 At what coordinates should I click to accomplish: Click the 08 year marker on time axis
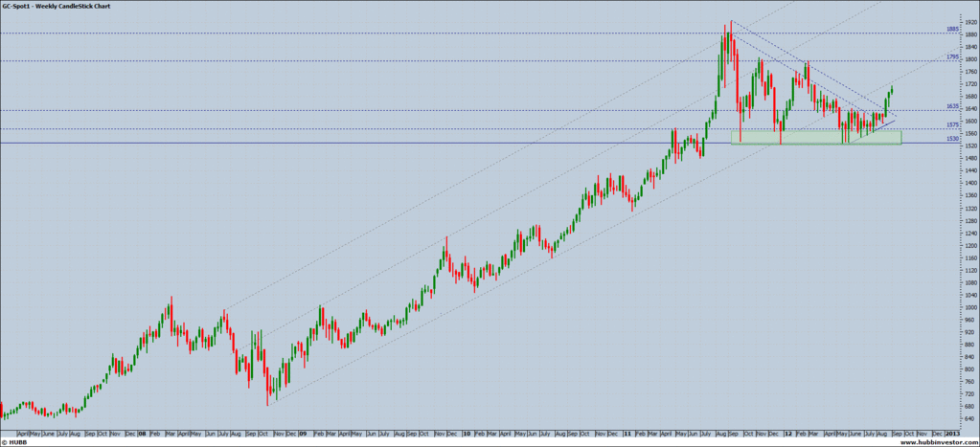click(140, 433)
